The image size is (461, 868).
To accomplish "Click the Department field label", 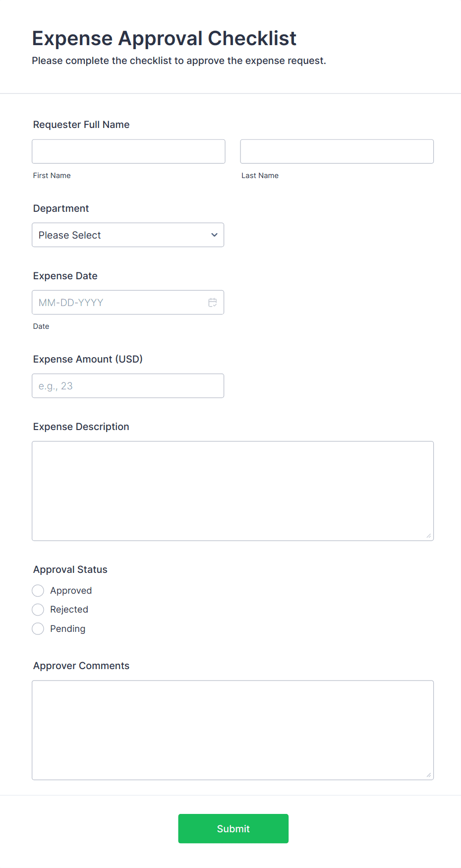I will 61,208.
